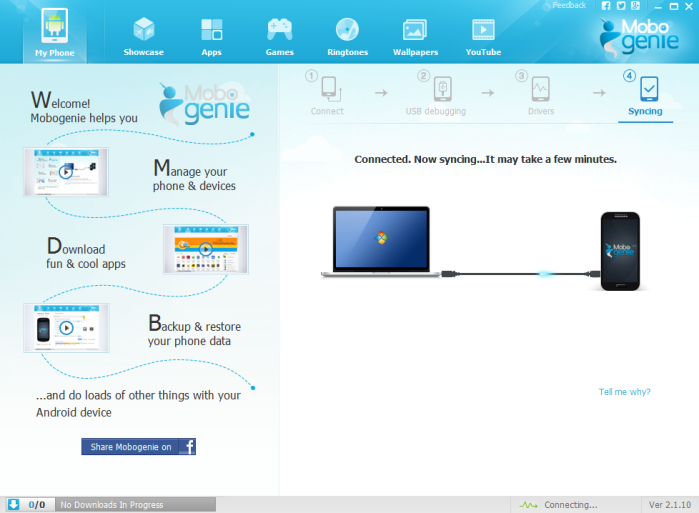Select step 4 Syncing icon
The height and width of the screenshot is (513, 699).
[x=649, y=89]
